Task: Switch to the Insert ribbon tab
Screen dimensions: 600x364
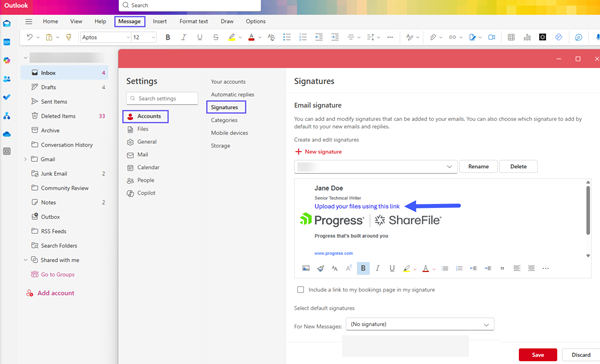Action: pyautogui.click(x=160, y=21)
